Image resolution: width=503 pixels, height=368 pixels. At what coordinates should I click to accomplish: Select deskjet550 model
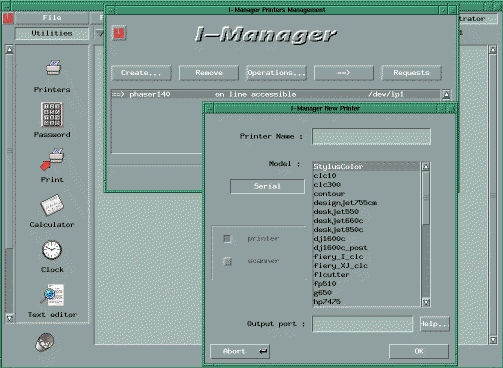[x=366, y=211]
